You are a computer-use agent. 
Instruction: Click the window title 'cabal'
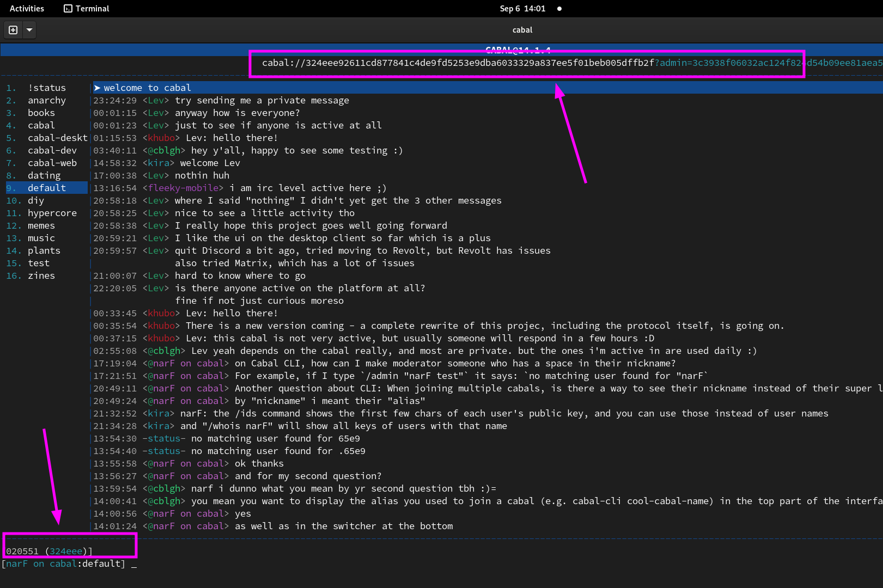pyautogui.click(x=522, y=30)
